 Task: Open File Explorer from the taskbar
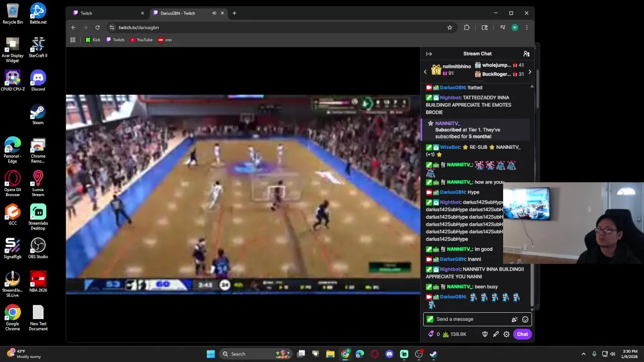coord(330,354)
